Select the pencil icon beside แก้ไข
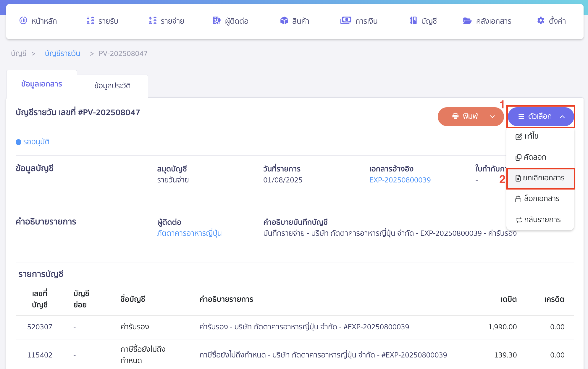588x369 pixels. point(518,137)
